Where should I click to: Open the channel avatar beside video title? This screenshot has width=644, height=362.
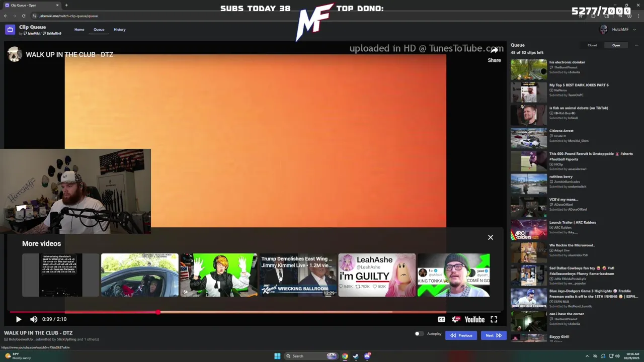pos(15,54)
